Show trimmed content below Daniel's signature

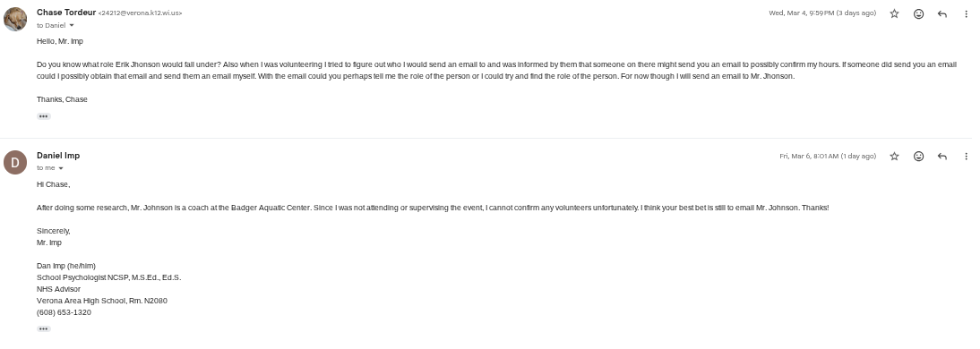[43, 328]
